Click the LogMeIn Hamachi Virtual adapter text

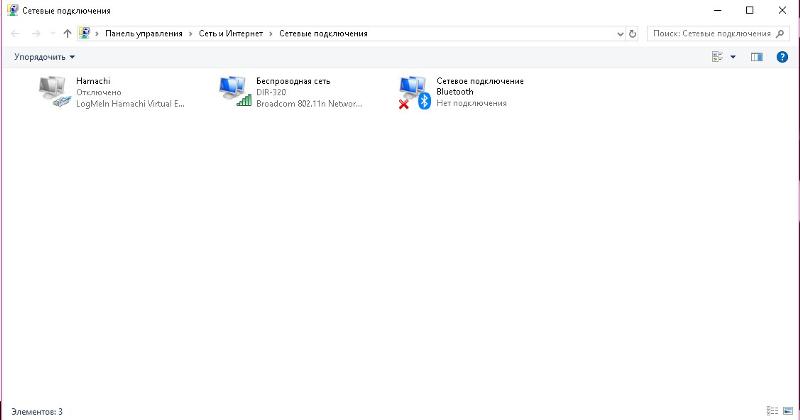point(130,104)
